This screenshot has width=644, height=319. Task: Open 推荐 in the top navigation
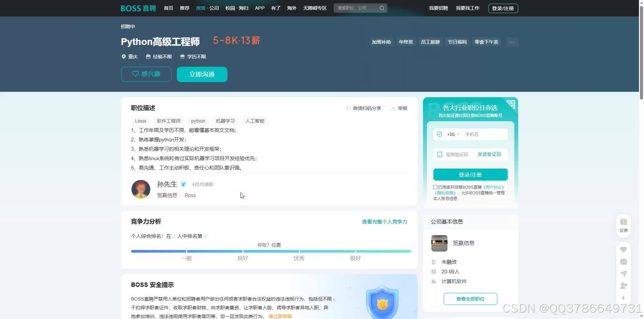tap(184, 8)
